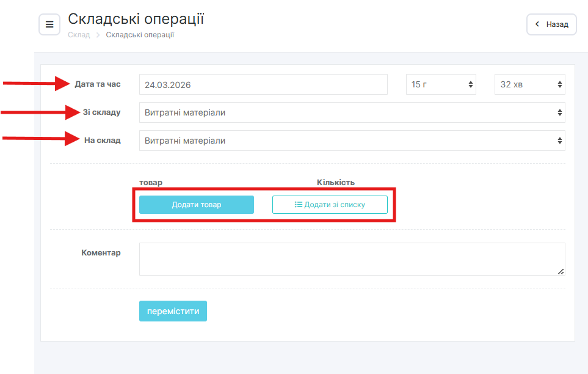Screen dimensions: 588x374
Task: Open the На склад warehouse dropdown
Action: coord(352,141)
